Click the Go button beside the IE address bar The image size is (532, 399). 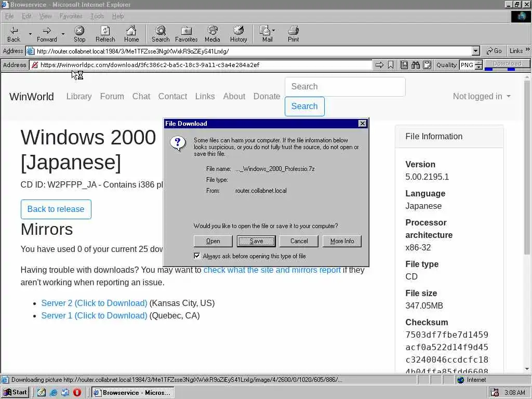[x=494, y=51]
